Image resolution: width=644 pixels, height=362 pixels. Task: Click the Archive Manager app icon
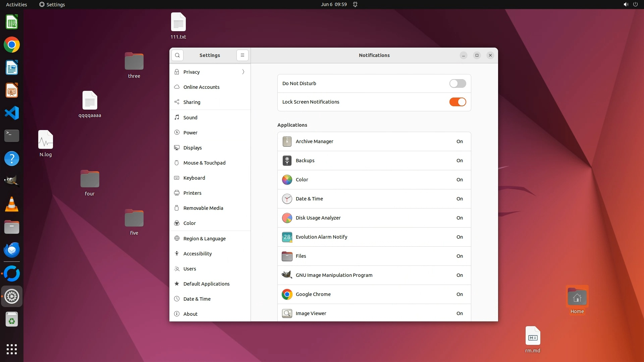(x=287, y=141)
